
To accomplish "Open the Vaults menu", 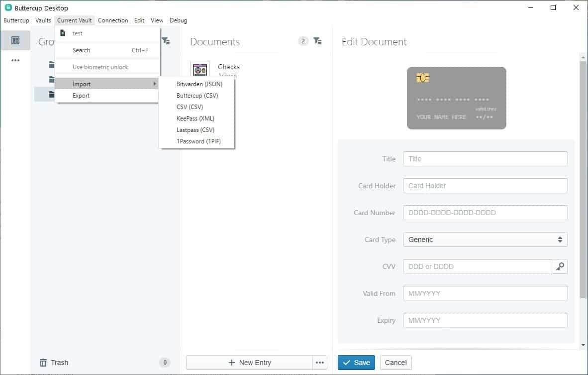I will (43, 20).
